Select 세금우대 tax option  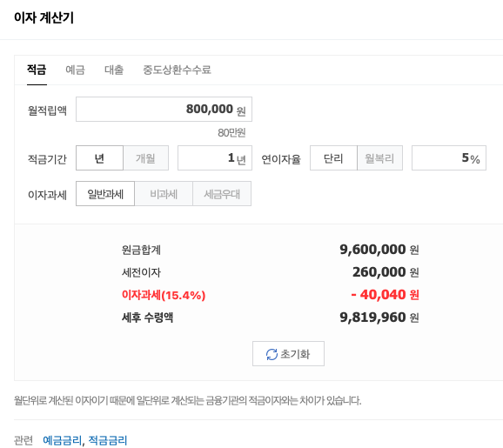(x=222, y=194)
